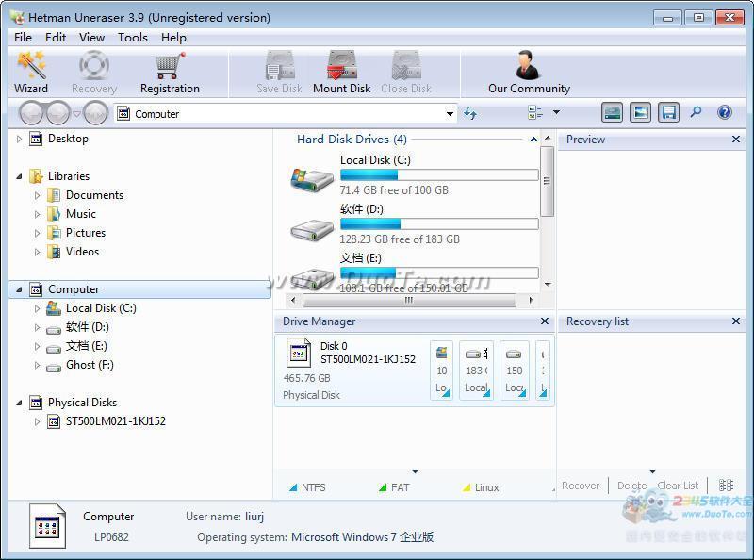This screenshot has width=754, height=560.
Task: Select the 150 GB partition tile
Action: 515,370
